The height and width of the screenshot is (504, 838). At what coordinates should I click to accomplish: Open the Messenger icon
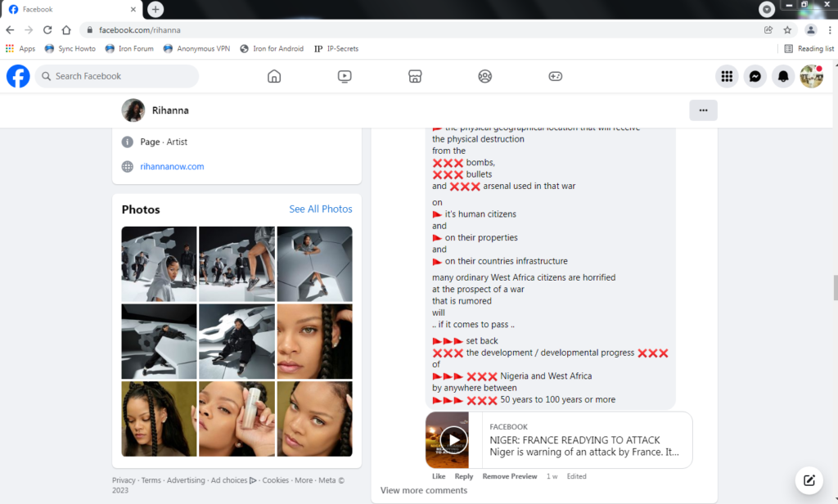[x=755, y=76]
